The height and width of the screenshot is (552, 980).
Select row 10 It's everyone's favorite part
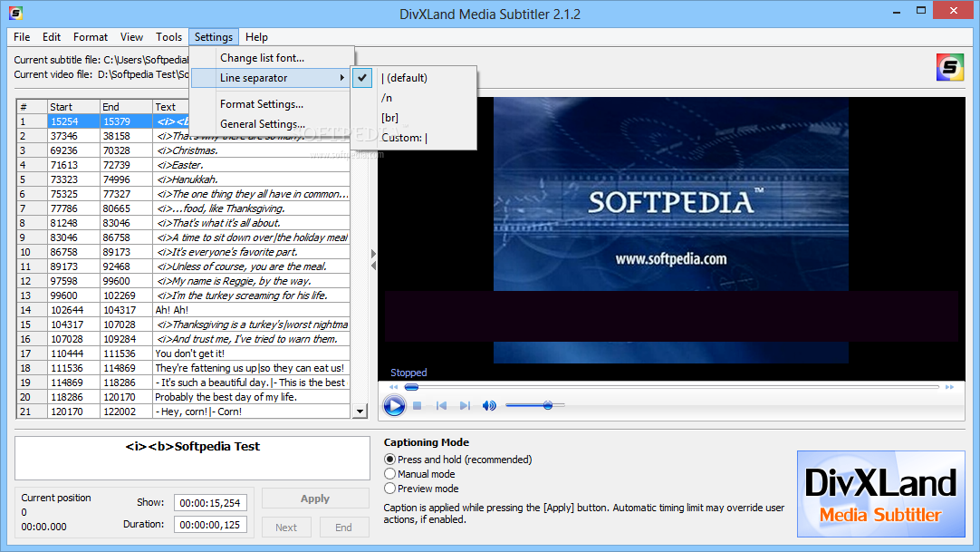tap(183, 252)
